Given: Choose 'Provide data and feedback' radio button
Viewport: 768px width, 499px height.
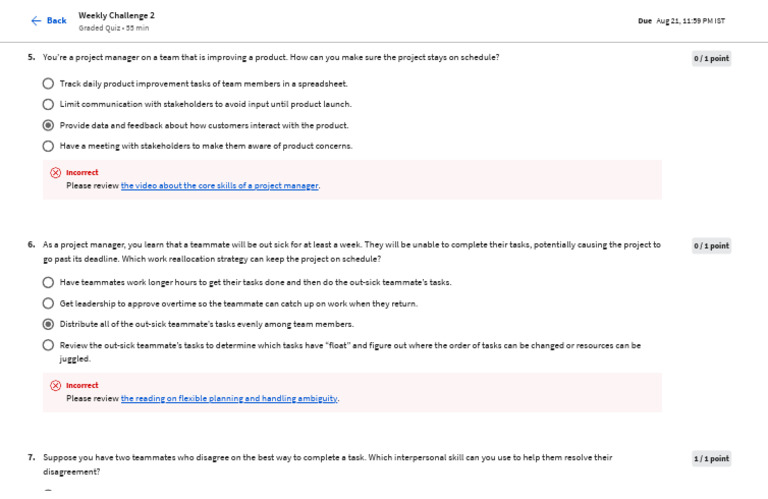Looking at the screenshot, I should (48, 125).
